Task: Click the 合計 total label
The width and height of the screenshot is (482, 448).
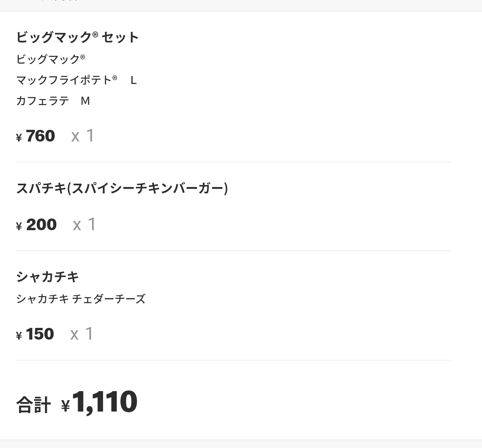Action: coord(33,405)
